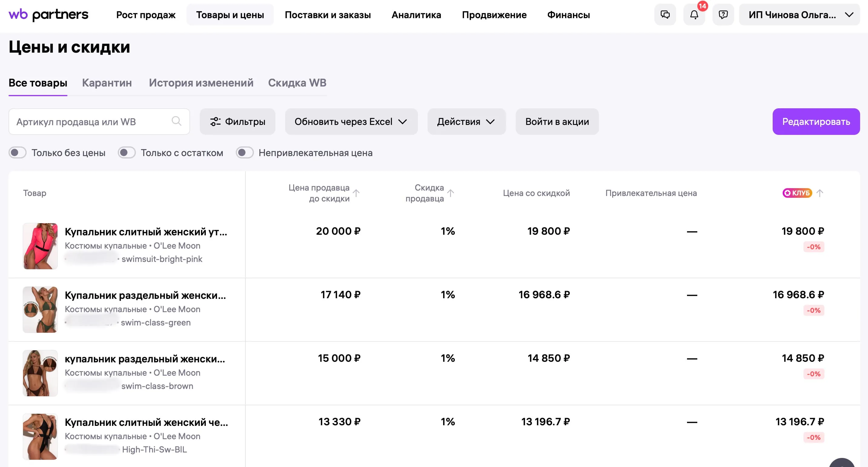Screen dimensions: 868x467
Task: Click the help question bubble icon
Action: pyautogui.click(x=723, y=15)
